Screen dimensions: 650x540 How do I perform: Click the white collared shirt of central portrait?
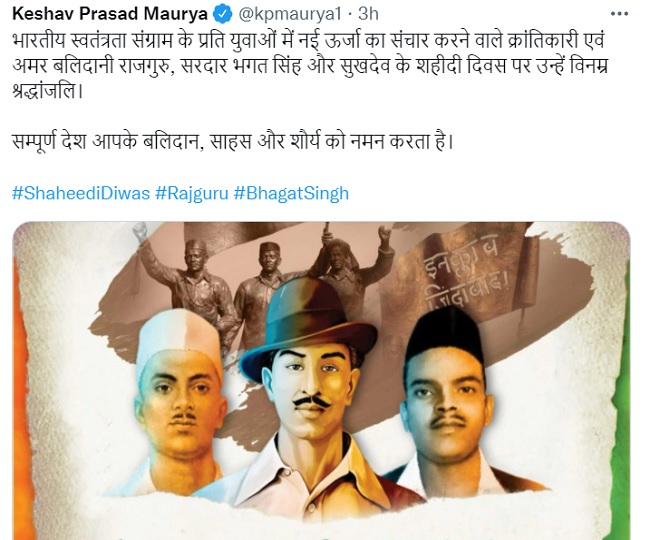click(x=305, y=472)
